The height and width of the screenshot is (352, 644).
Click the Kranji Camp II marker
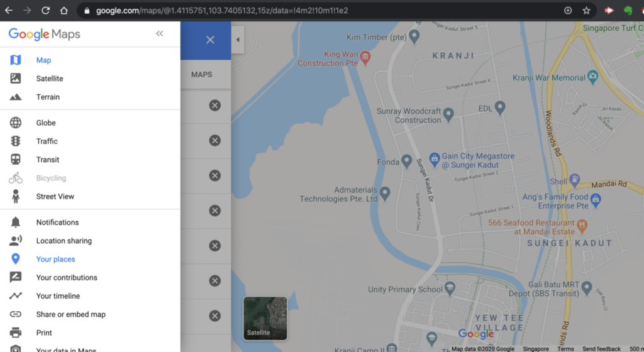point(391,348)
